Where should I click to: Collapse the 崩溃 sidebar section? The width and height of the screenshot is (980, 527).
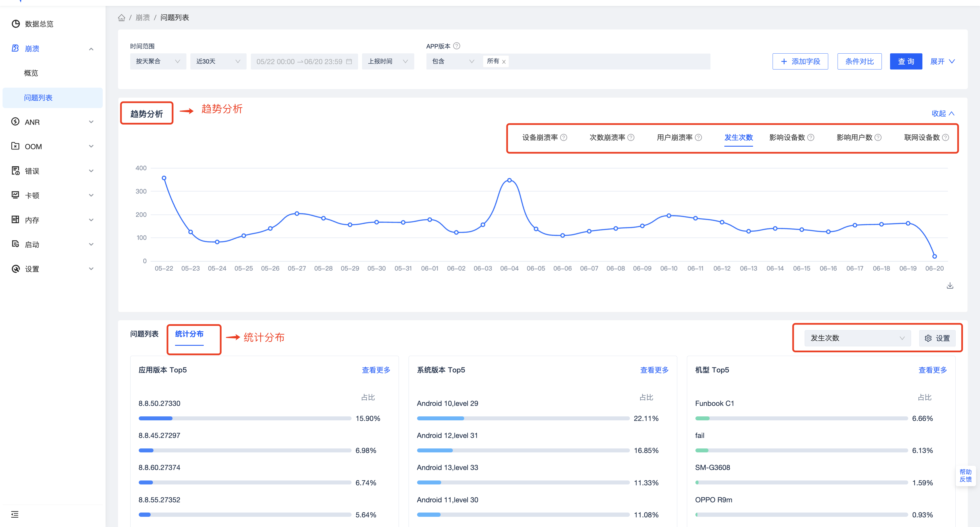click(91, 49)
